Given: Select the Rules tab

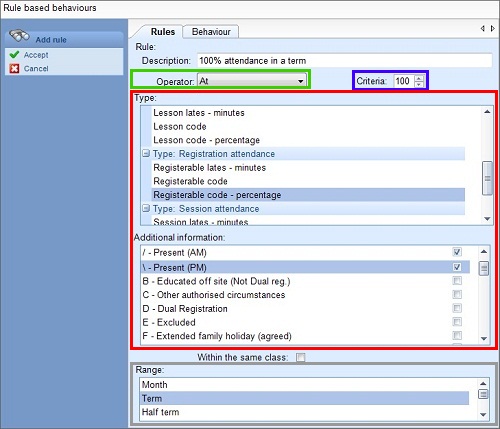Looking at the screenshot, I should (163, 32).
